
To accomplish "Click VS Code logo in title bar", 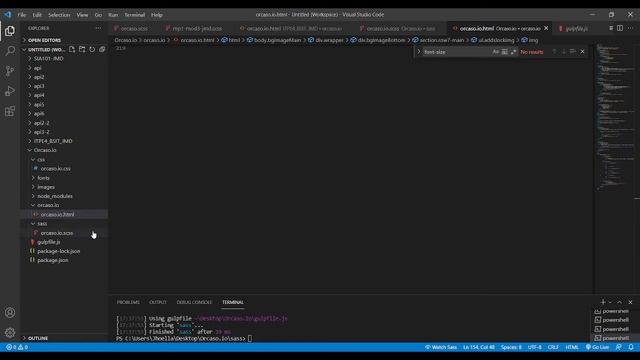I will [x=8, y=14].
